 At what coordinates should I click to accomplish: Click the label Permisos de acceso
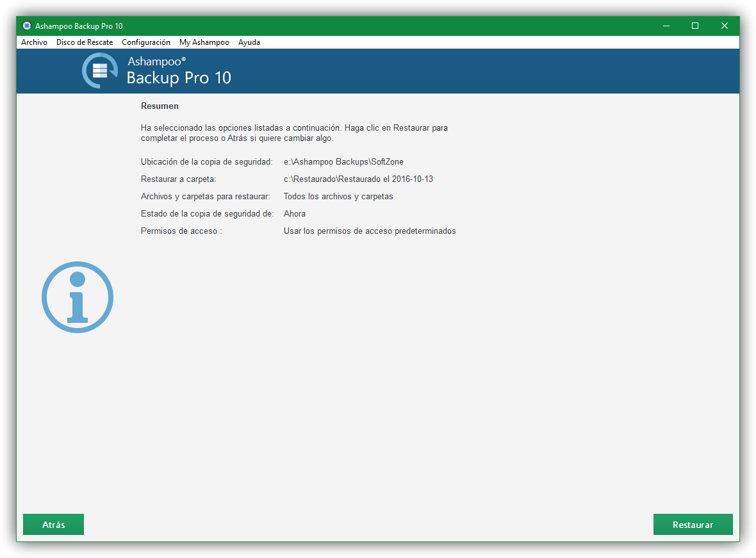pyautogui.click(x=181, y=231)
